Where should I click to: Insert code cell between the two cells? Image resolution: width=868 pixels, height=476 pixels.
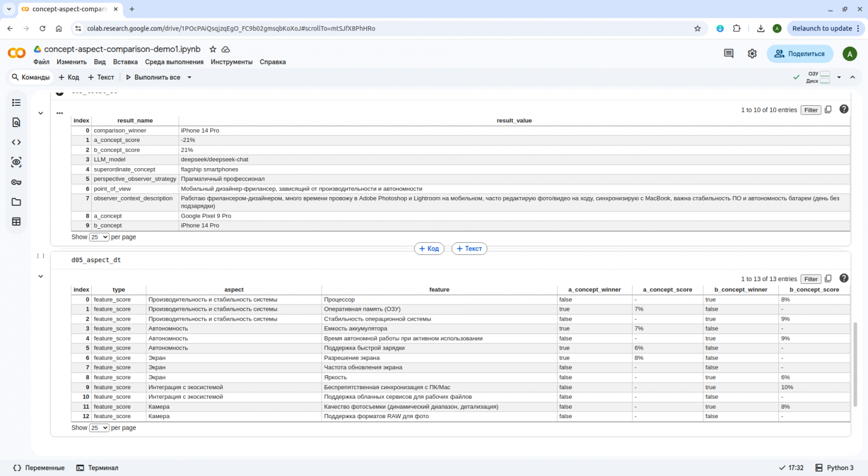click(x=429, y=249)
